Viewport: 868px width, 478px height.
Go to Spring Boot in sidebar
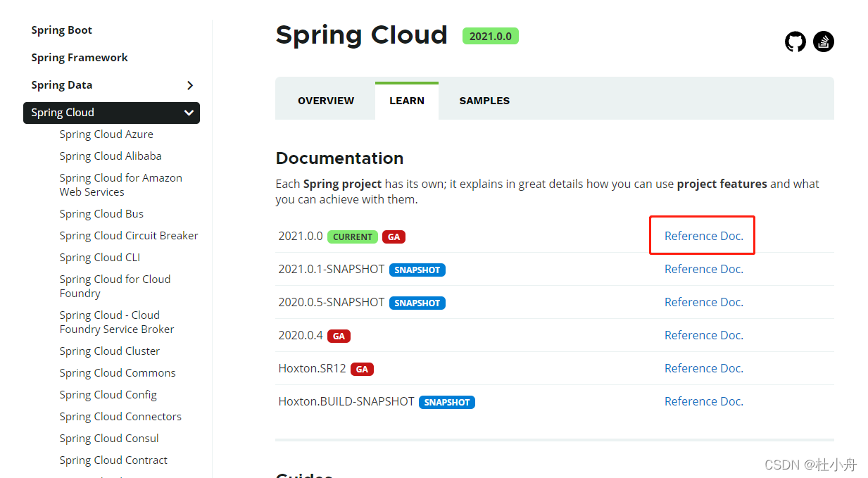point(62,30)
